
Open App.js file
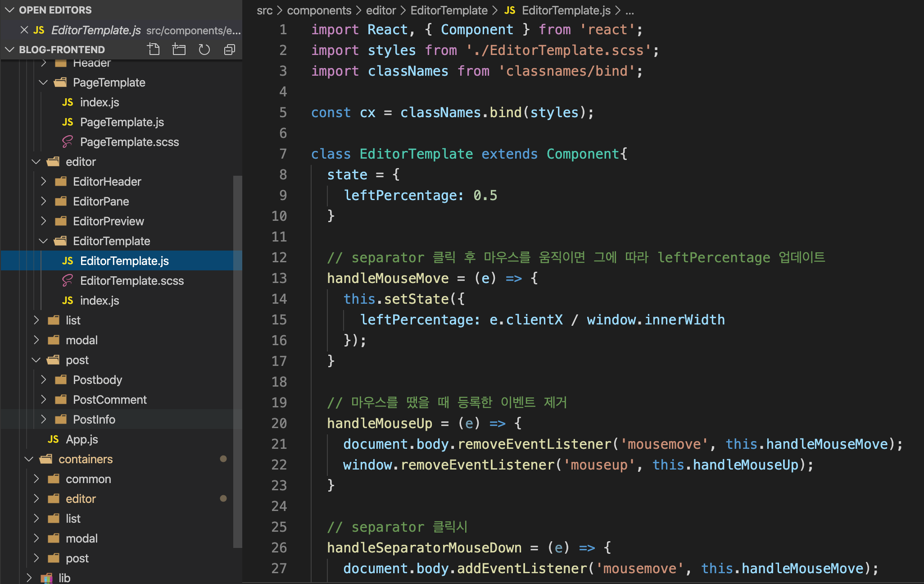coord(82,439)
